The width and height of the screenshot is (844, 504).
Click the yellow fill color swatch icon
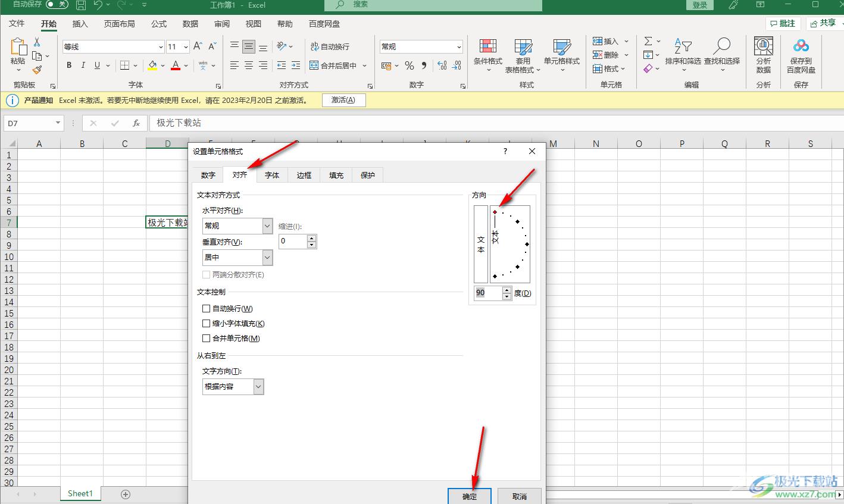pos(152,65)
